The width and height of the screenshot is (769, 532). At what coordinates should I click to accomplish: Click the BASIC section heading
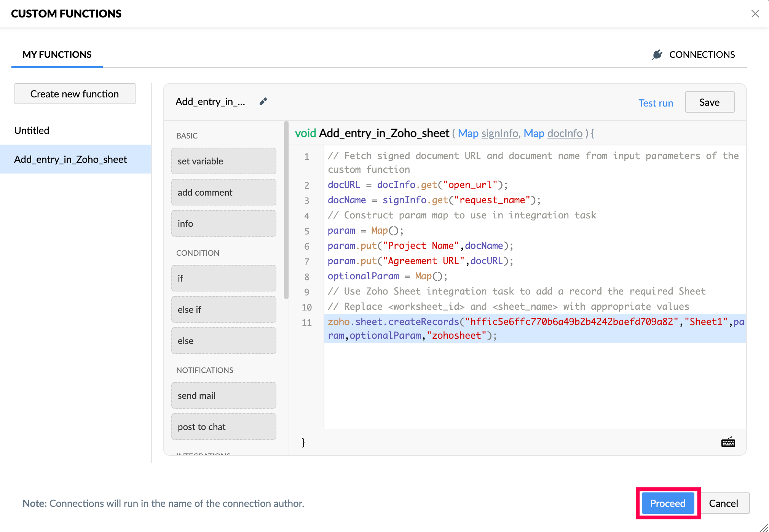[187, 135]
